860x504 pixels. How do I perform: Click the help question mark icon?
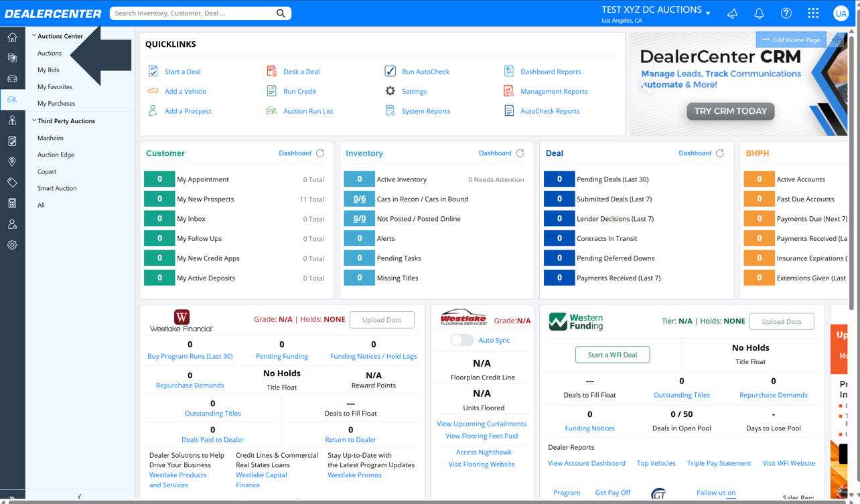click(786, 13)
